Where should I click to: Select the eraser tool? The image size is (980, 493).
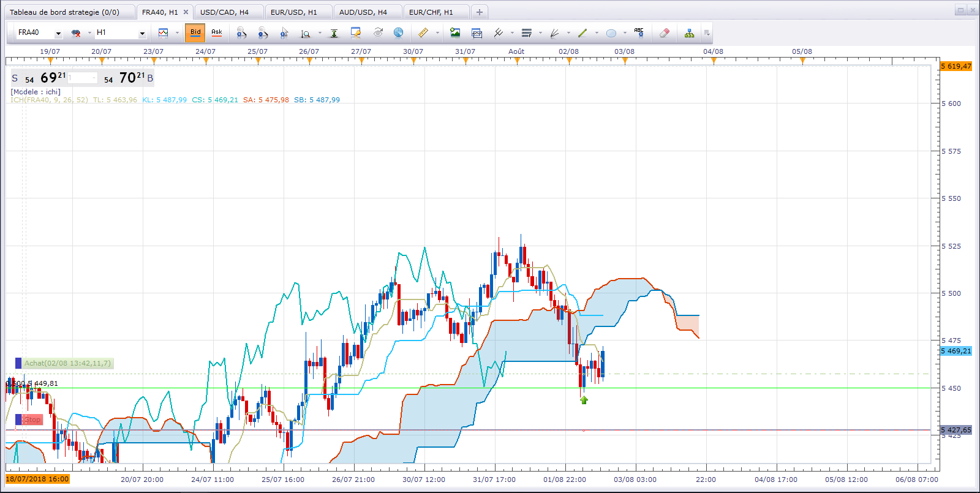tap(665, 32)
